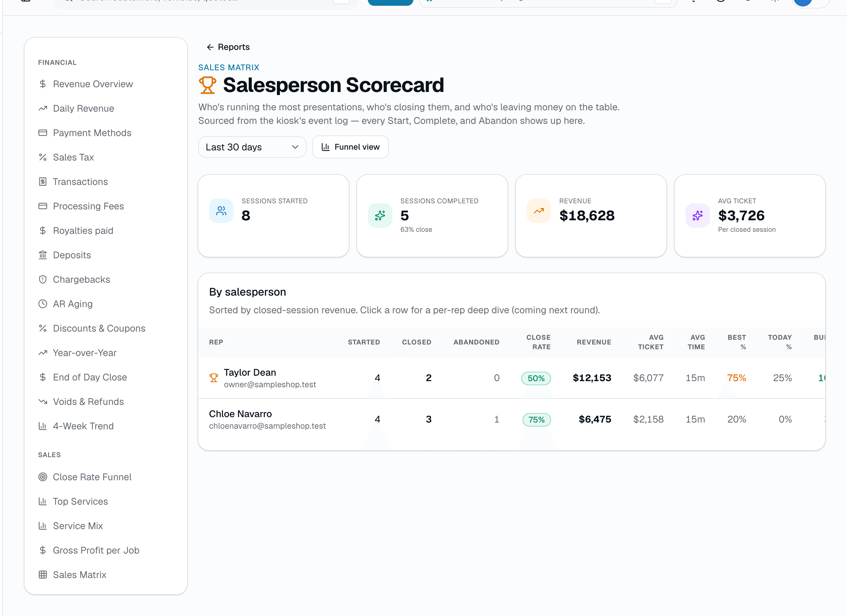The width and height of the screenshot is (847, 616).
Task: Click the Revenue Overview dollar icon
Action: point(42,84)
